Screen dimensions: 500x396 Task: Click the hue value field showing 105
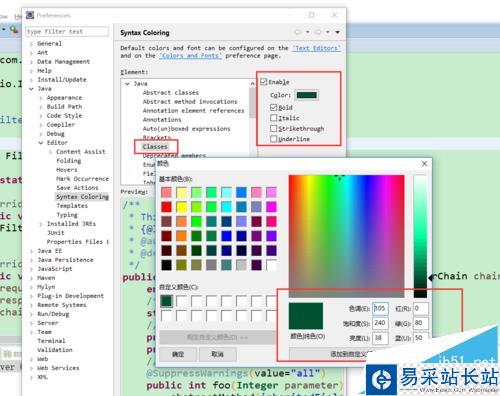pos(380,309)
